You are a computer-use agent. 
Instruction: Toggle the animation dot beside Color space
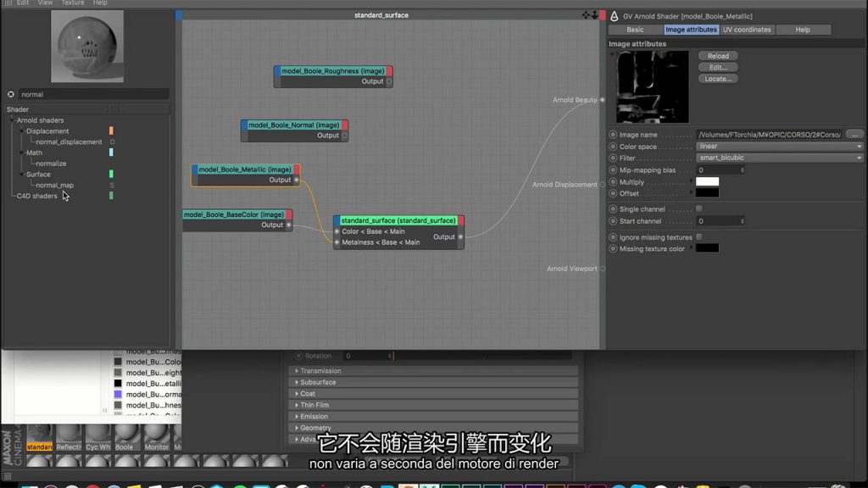[613, 147]
